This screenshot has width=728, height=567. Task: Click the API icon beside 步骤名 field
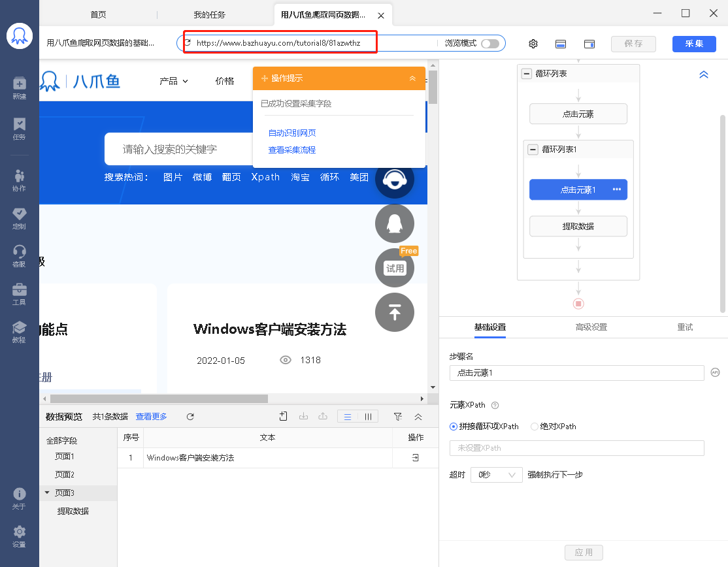coord(715,372)
